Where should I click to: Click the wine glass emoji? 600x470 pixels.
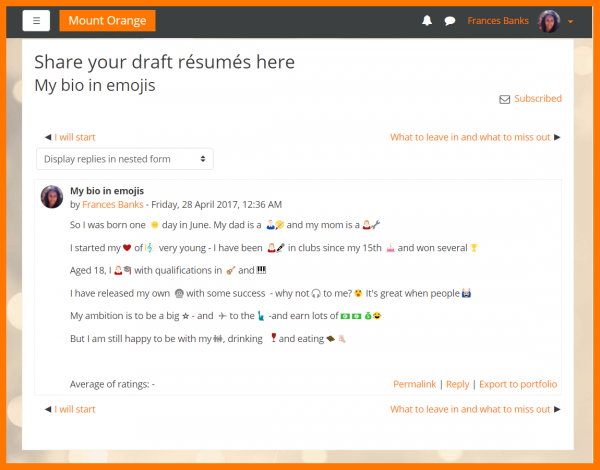[273, 338]
